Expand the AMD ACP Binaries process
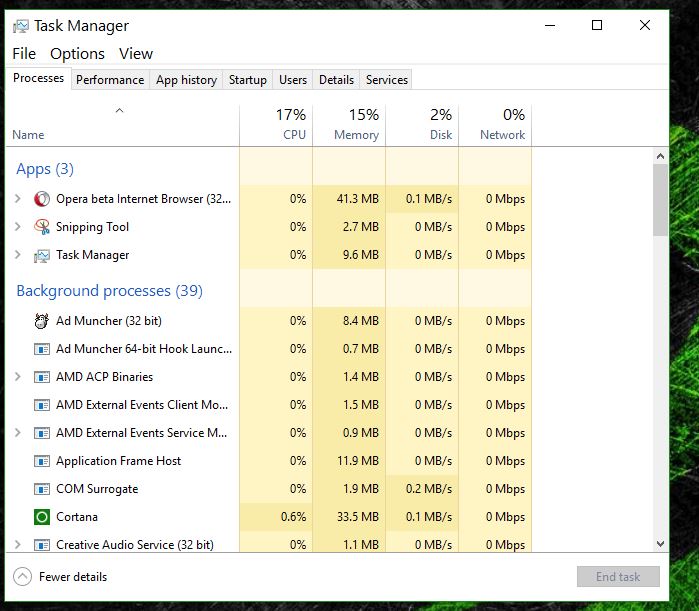699x611 pixels. 18,377
